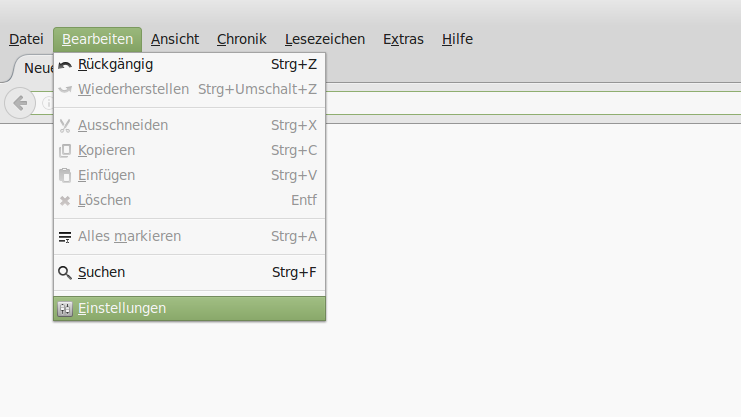Click the clipboard icon beside Einfügen
The height and width of the screenshot is (417, 741).
pos(65,176)
